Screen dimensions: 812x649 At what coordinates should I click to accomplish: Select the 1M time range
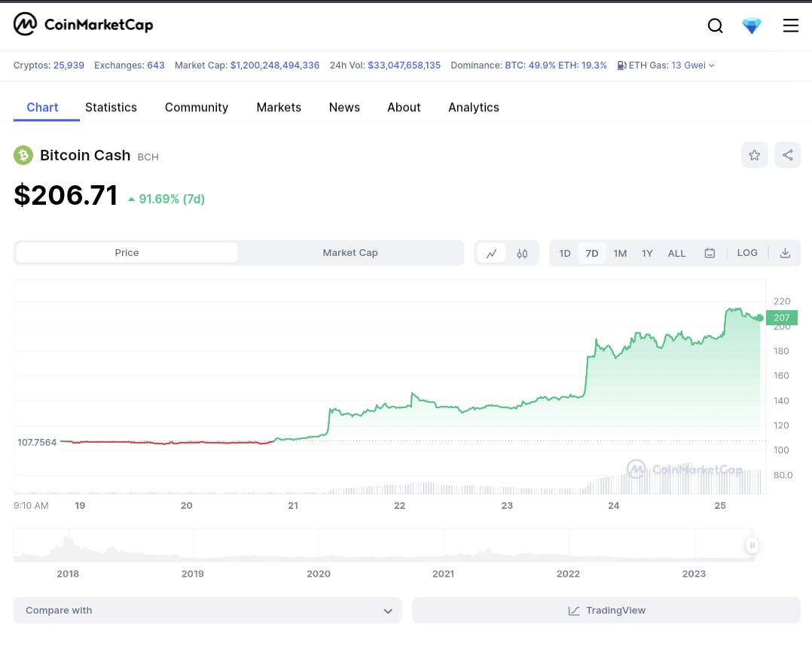[x=620, y=253]
